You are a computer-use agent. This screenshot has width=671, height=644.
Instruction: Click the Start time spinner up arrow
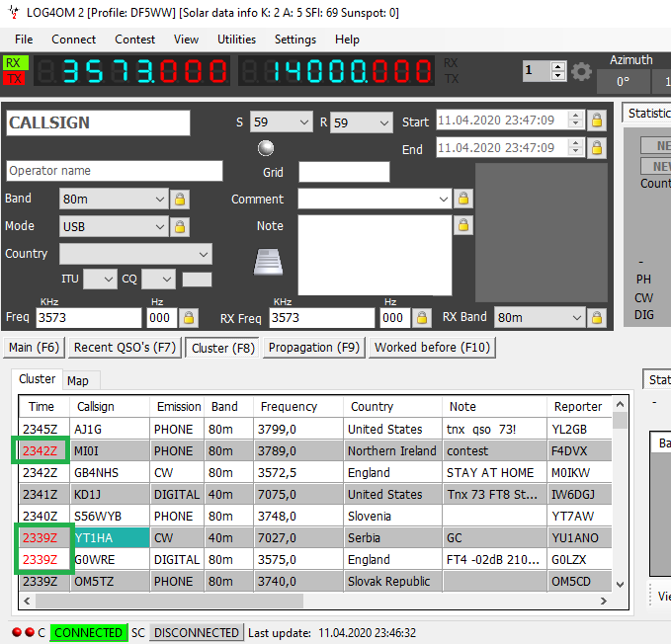point(575,116)
